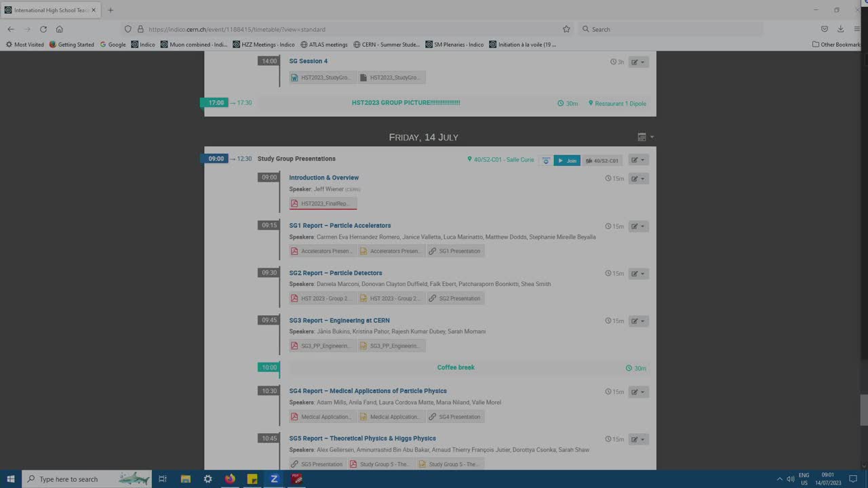Expand edit dropdown for SG Session 4
Viewport: 868px width, 488px height.
tap(638, 62)
